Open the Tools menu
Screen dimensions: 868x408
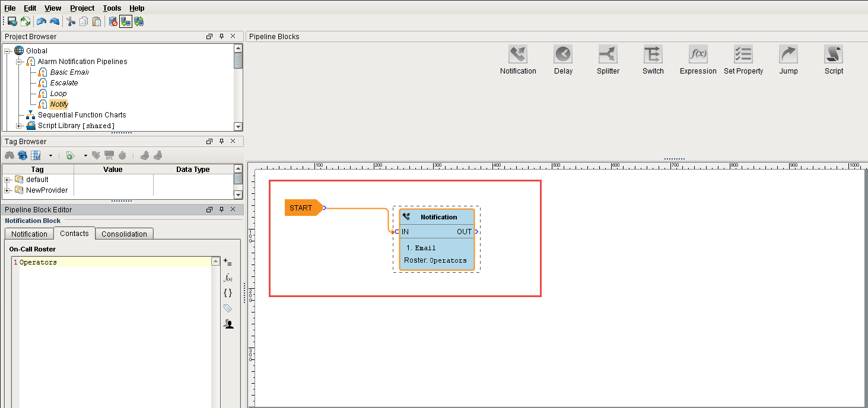click(112, 8)
